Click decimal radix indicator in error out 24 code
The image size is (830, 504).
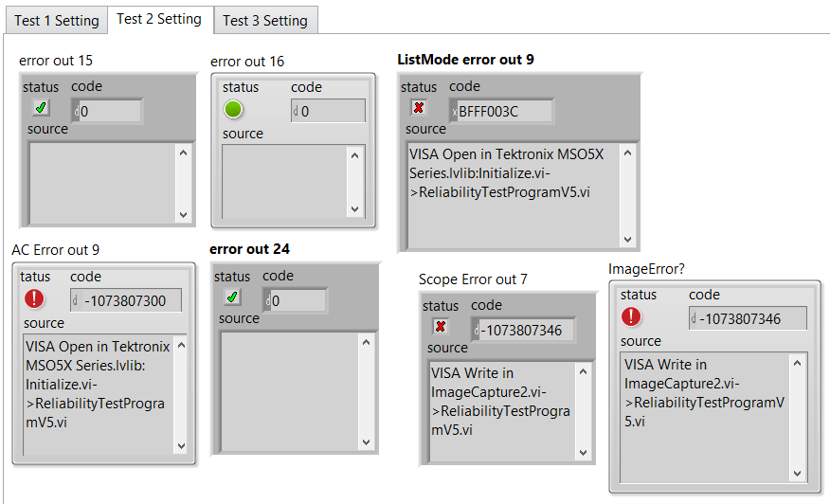click(268, 301)
